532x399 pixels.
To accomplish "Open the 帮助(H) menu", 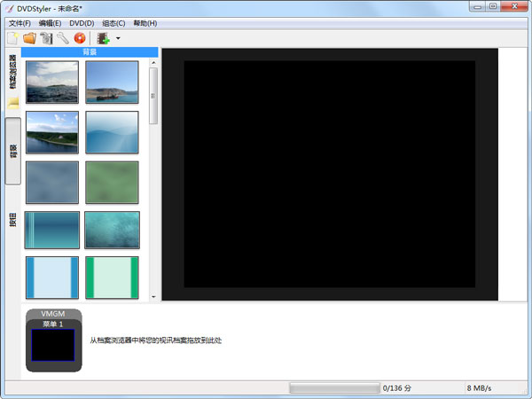I will [145, 23].
